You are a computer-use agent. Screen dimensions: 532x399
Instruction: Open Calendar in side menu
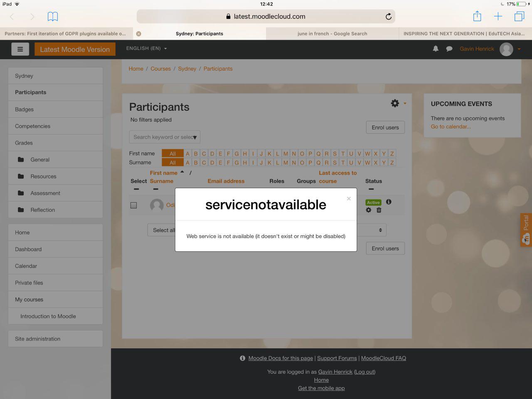(55, 266)
